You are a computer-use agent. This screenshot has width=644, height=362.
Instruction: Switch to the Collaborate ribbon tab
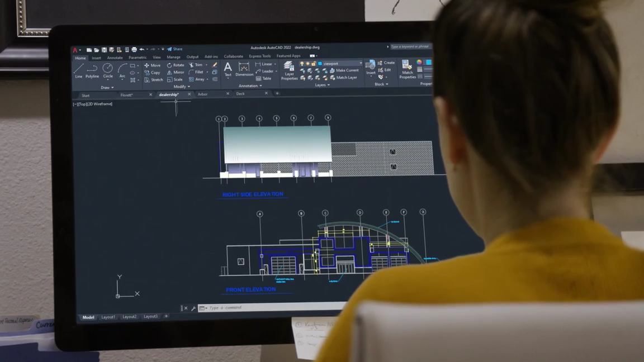(233, 56)
